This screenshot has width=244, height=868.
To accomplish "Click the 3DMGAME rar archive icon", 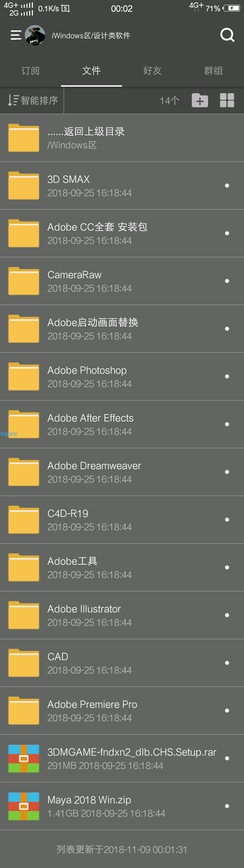I will [24, 758].
